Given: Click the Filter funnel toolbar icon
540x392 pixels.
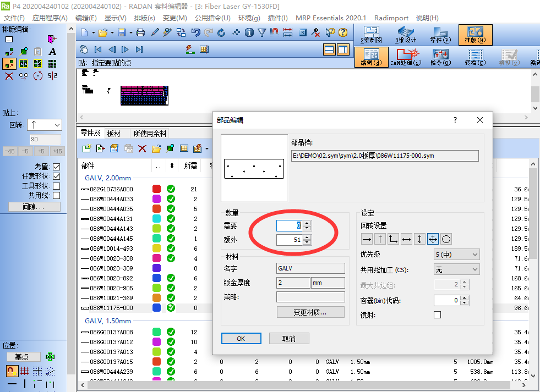Looking at the screenshot, I should click(x=261, y=32).
